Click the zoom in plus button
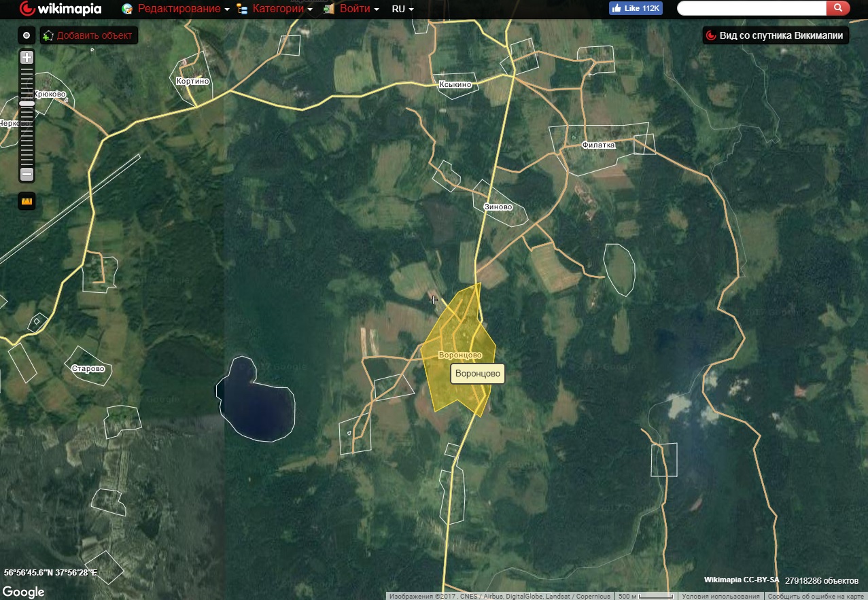This screenshot has height=600, width=868. 27,57
